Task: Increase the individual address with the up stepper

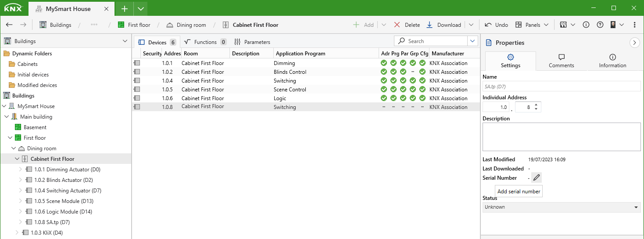Action: tap(536, 105)
